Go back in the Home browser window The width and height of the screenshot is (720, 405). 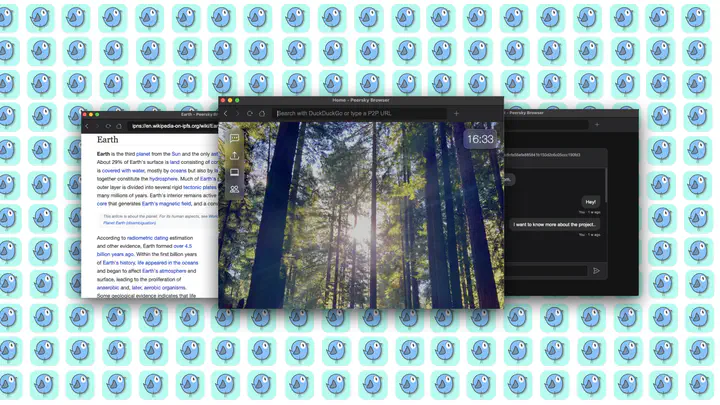[226, 114]
